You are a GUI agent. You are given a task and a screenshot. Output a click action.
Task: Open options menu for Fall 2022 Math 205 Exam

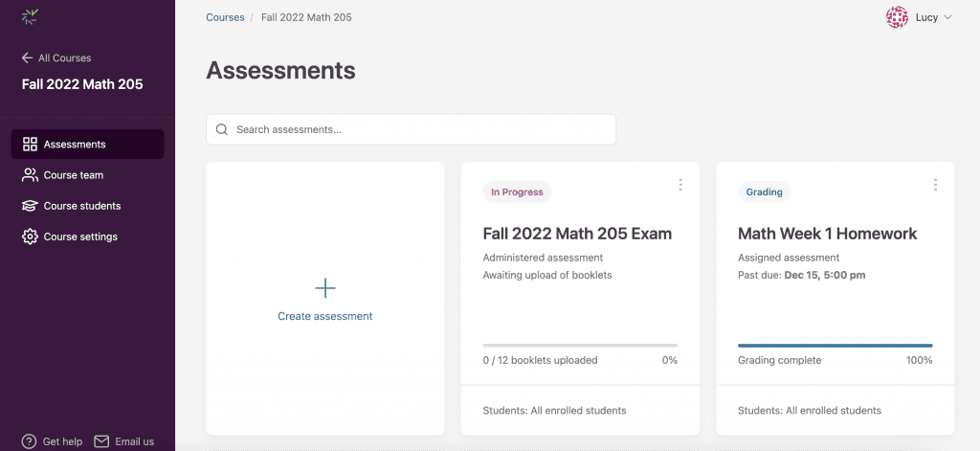coord(680,185)
